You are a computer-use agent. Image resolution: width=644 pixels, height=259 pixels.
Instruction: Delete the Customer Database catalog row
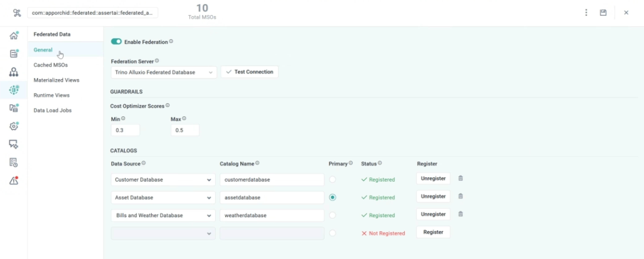tap(461, 178)
